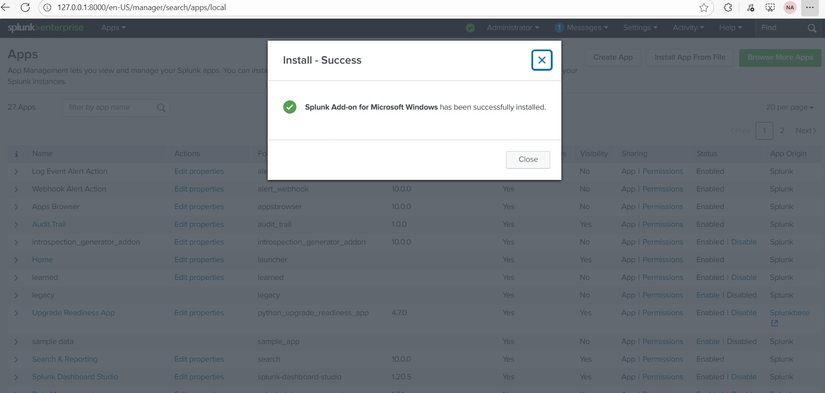Edit properties for Log Event Alert Action
This screenshot has width=825, height=393.
(199, 171)
